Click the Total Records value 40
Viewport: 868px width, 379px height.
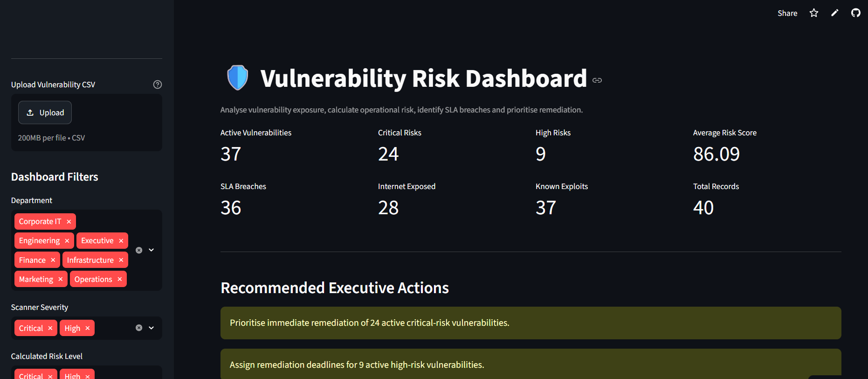(x=703, y=208)
